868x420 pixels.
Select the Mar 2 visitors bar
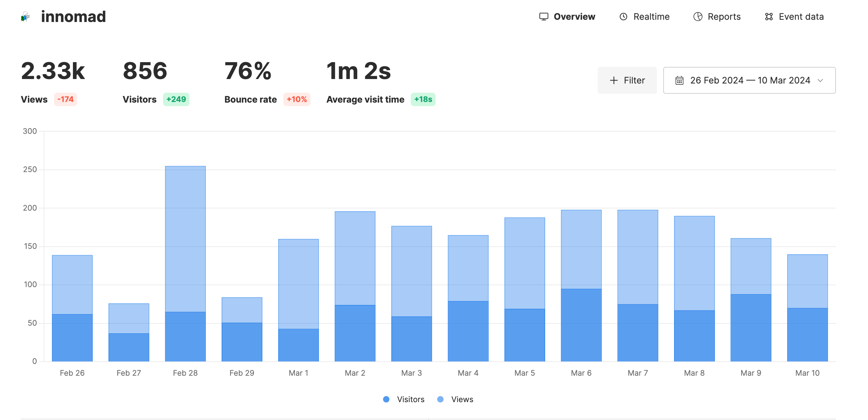point(355,333)
